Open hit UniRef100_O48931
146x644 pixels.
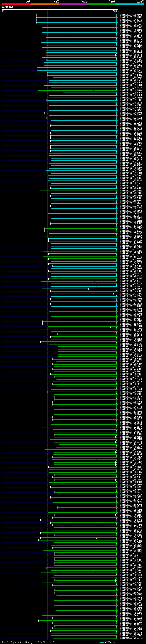pos(131,20)
